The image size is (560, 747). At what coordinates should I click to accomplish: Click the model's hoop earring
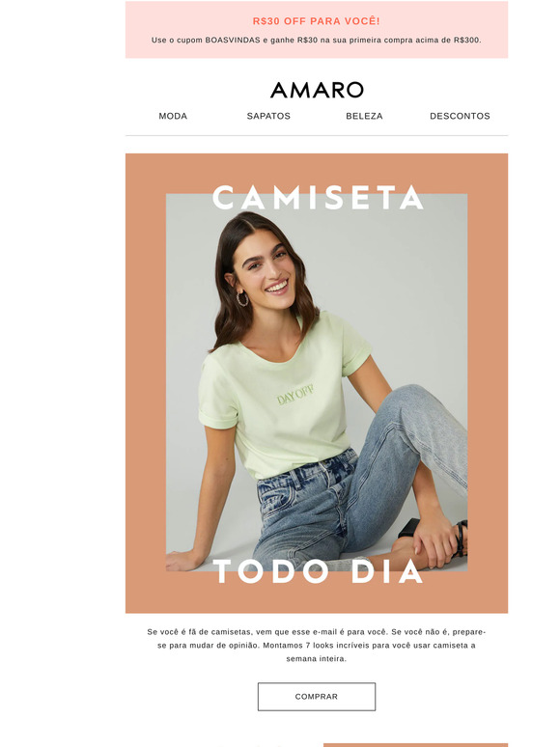coord(242,299)
